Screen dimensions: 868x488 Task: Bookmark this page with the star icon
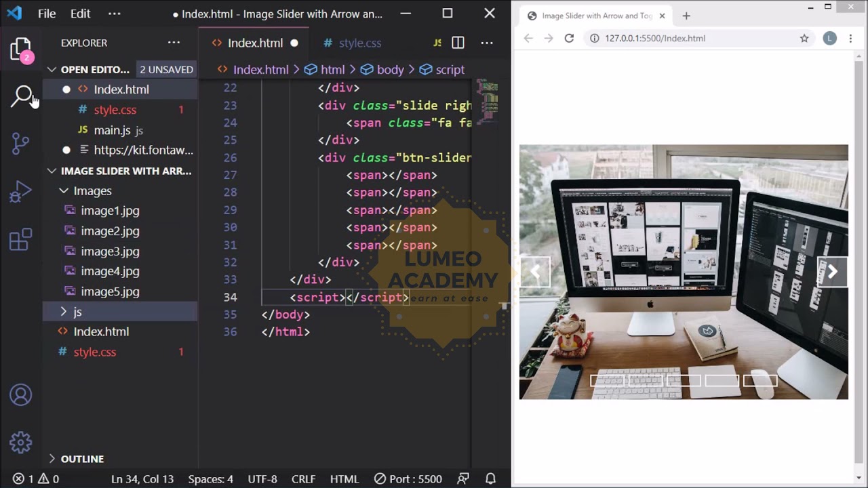click(x=804, y=39)
